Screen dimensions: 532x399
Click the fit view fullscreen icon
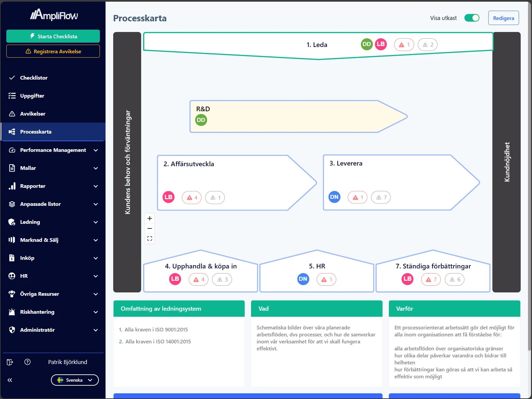coord(150,238)
